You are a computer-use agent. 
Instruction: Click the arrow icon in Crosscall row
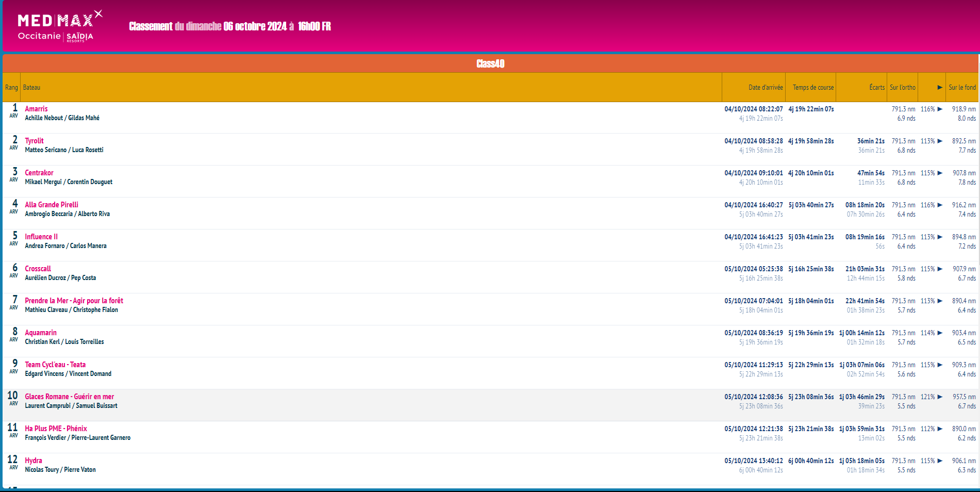coord(940,269)
